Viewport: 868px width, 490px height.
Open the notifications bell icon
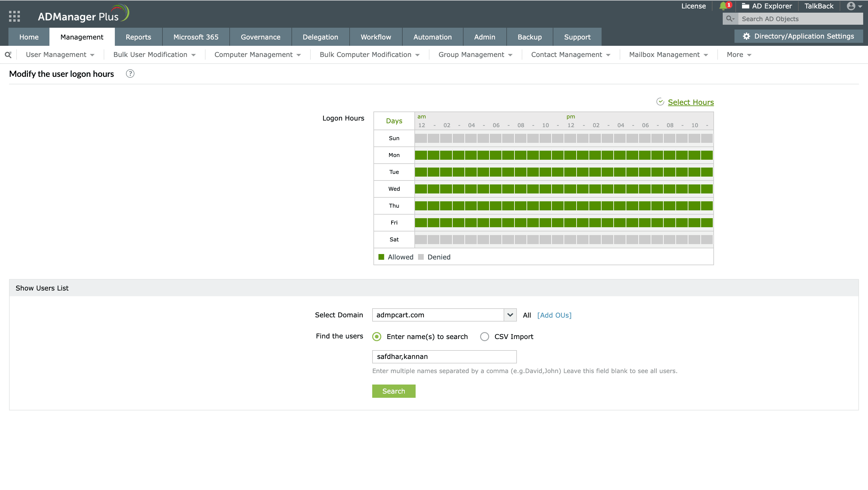coord(723,6)
